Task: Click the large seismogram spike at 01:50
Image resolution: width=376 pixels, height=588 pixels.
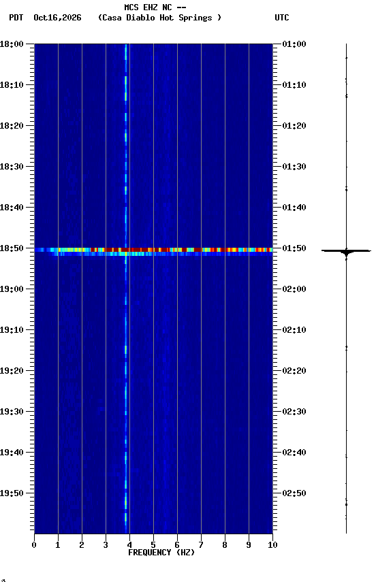Action: click(x=346, y=251)
